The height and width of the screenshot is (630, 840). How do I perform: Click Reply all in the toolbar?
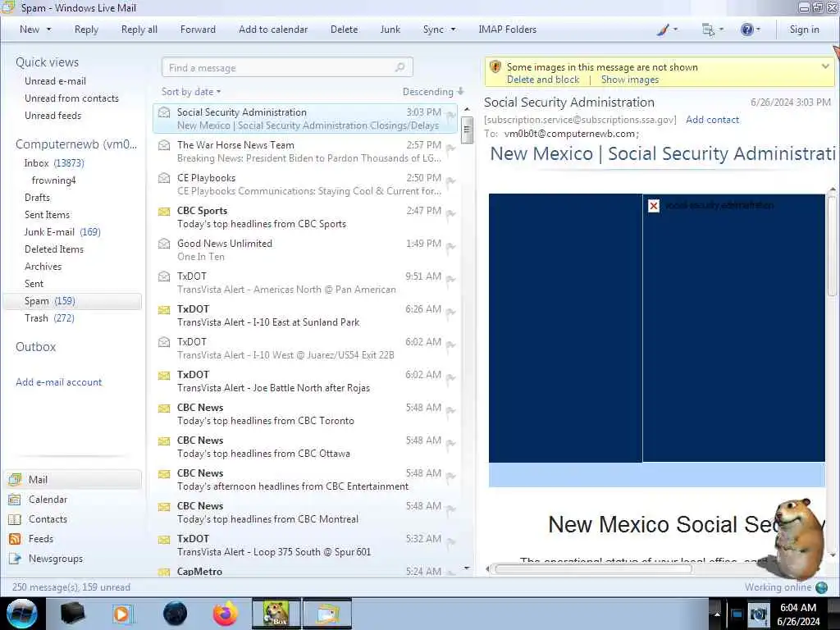pyautogui.click(x=139, y=30)
